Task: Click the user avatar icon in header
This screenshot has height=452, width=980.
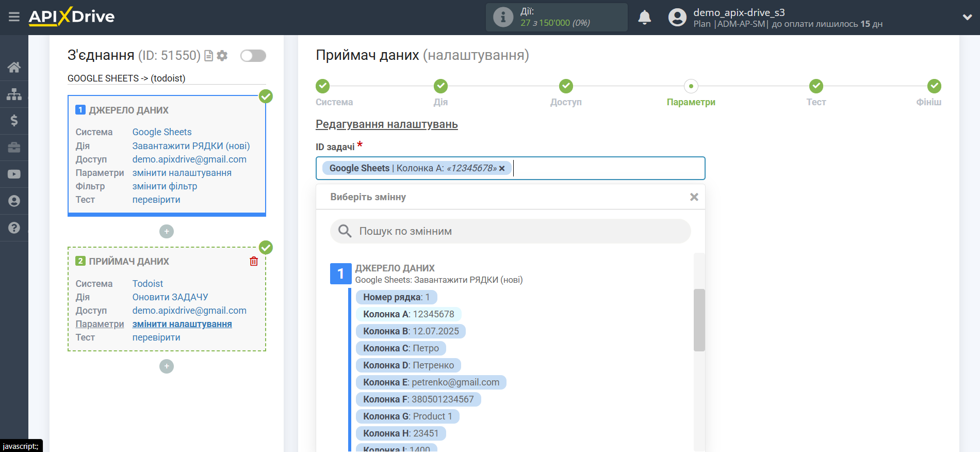Action: pos(677,17)
